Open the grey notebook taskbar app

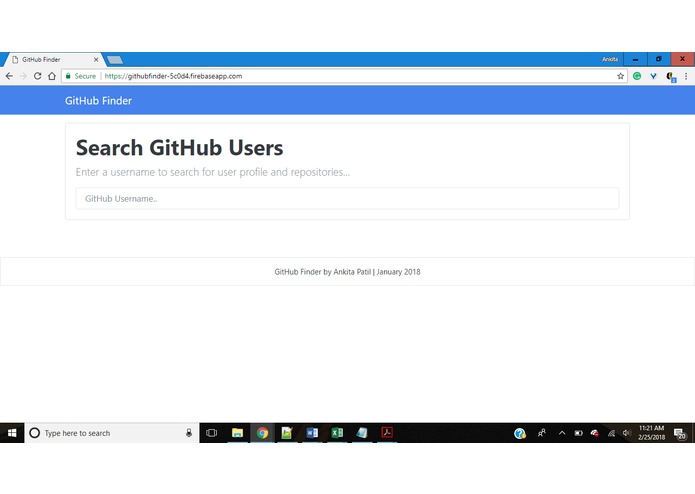[362, 433]
